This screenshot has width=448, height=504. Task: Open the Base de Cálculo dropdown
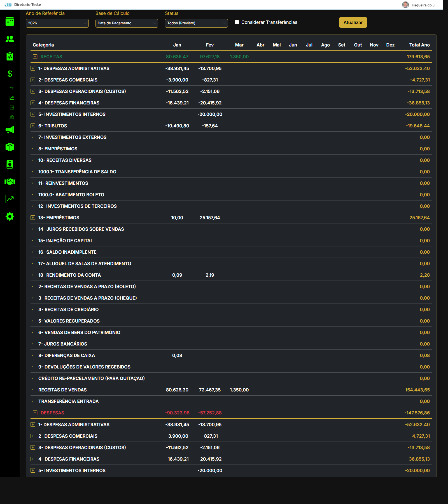[127, 23]
